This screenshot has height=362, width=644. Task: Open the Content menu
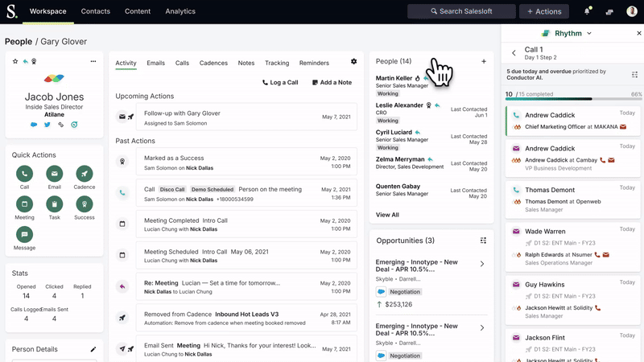click(138, 11)
